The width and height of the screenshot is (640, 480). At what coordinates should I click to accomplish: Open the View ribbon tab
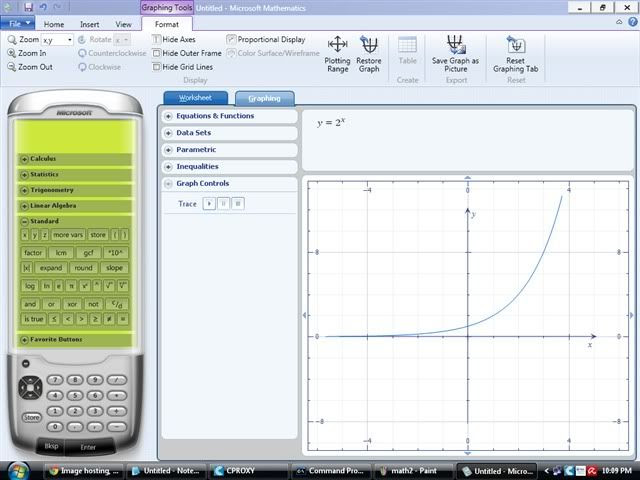tap(123, 24)
